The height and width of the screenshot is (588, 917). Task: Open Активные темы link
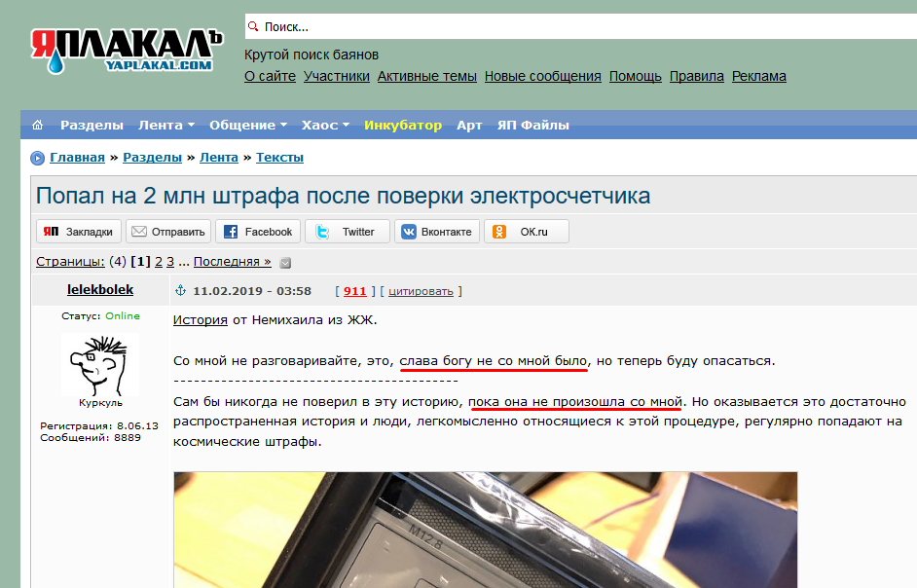pyautogui.click(x=427, y=76)
